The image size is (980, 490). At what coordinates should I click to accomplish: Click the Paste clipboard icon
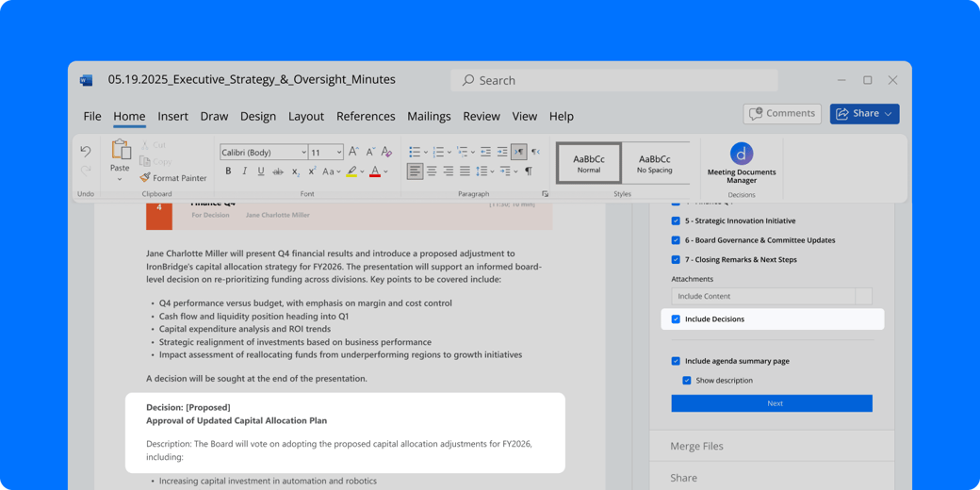121,150
